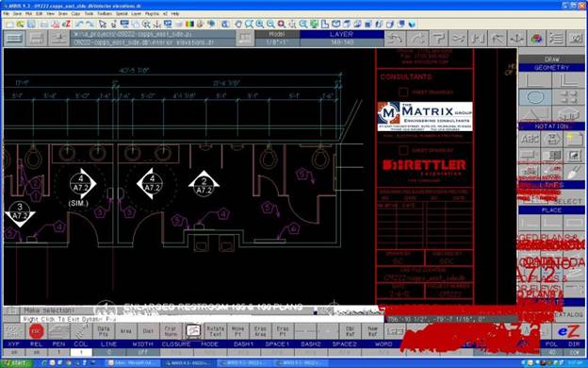The height and width of the screenshot is (368, 588).
Task: Toggle the XYP on setting
Action: (14, 353)
